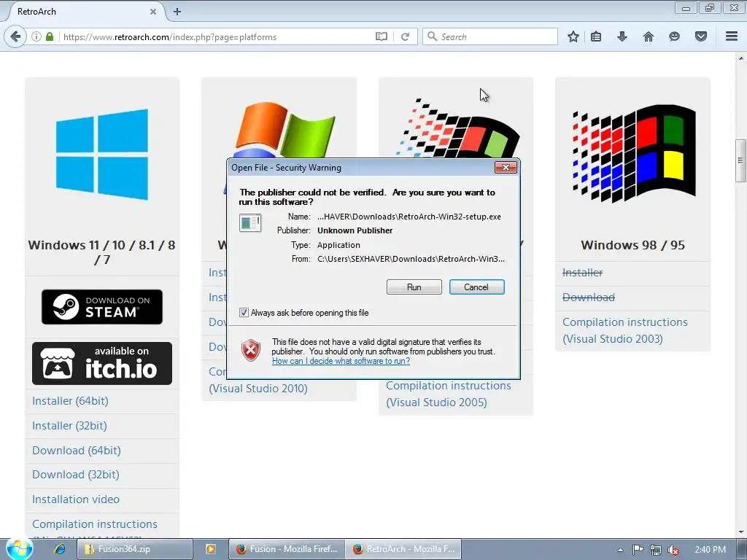Switch to Fusion364.zip taskbar item

135,549
